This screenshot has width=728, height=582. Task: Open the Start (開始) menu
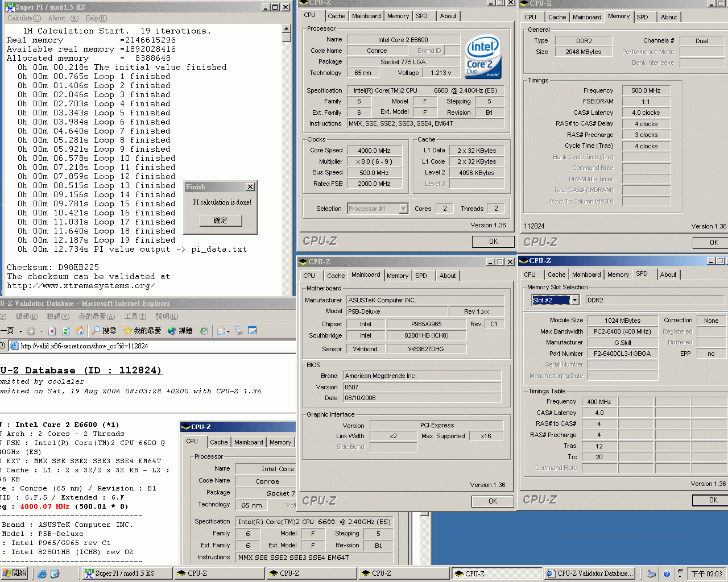pyautogui.click(x=14, y=573)
